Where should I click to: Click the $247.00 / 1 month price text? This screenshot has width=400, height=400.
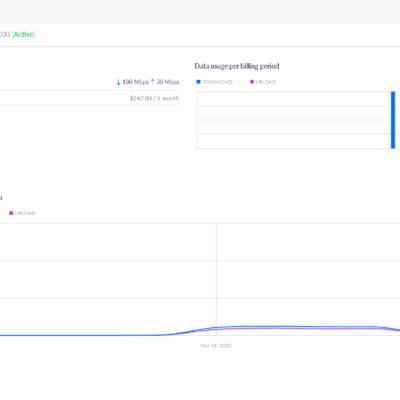pyautogui.click(x=154, y=98)
